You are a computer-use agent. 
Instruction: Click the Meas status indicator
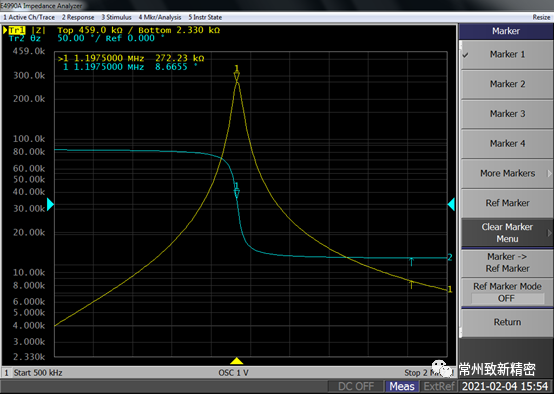[402, 386]
